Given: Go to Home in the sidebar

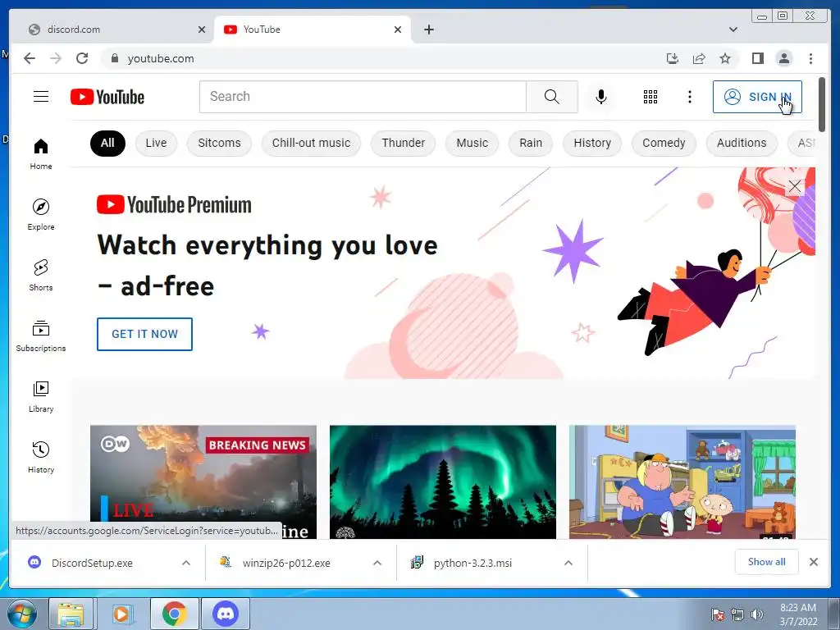Looking at the screenshot, I should [41, 154].
